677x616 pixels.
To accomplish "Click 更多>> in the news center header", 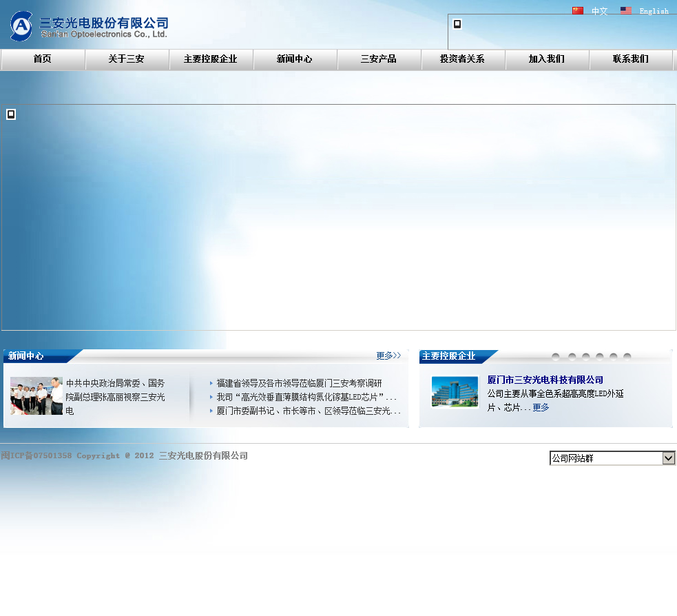I will 388,356.
